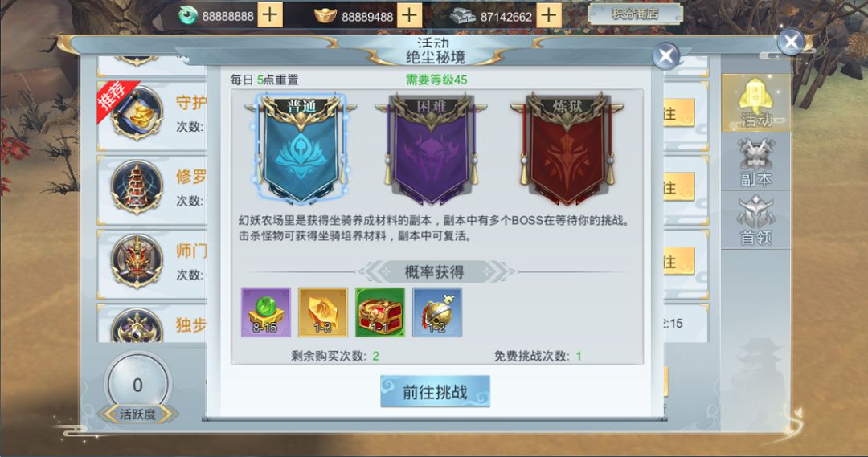This screenshot has height=457, width=868.
Task: Open the 守护 recommended activity icon
Action: pos(136,114)
